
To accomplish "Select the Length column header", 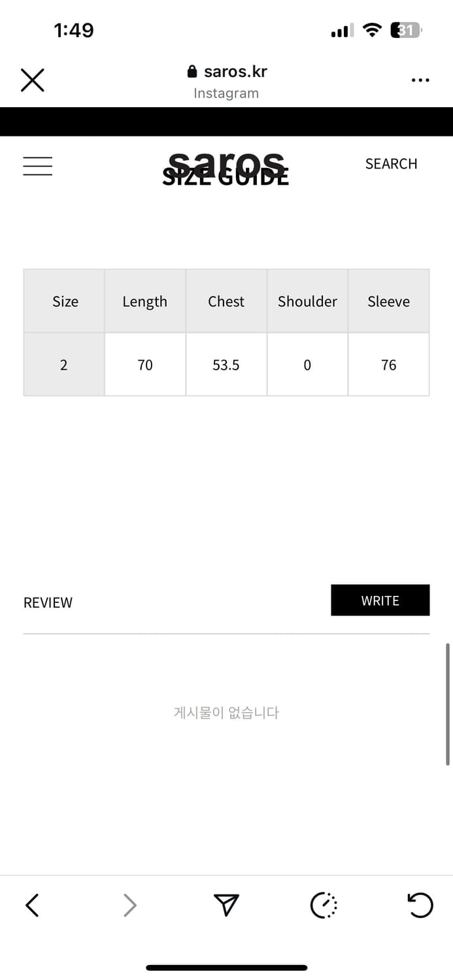I will coord(145,301).
